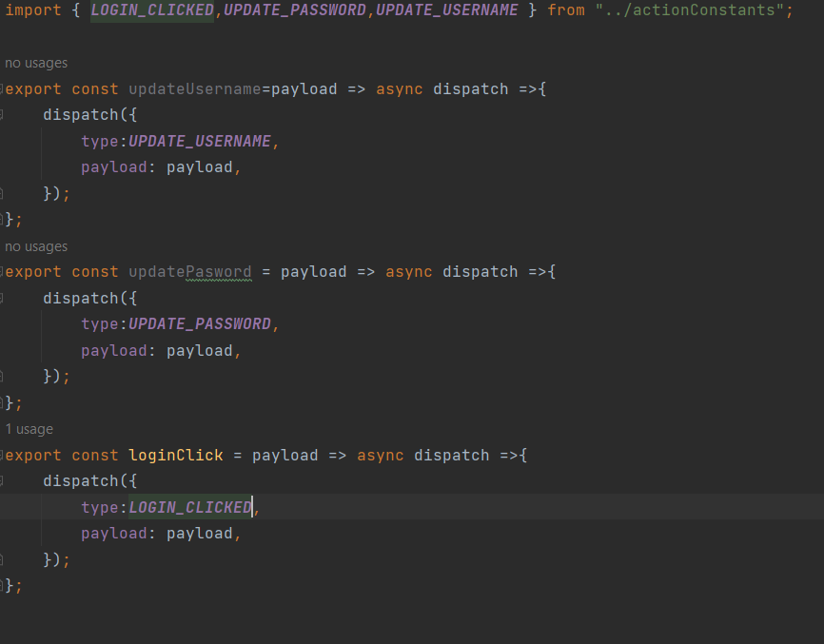Click "no usages" above updatePasword
The image size is (824, 644).
click(35, 245)
